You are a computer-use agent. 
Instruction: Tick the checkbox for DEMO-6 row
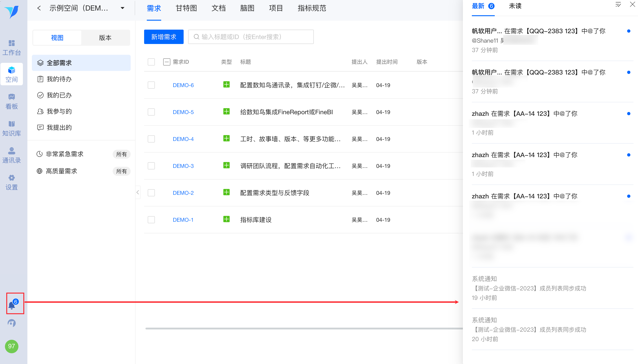click(151, 85)
